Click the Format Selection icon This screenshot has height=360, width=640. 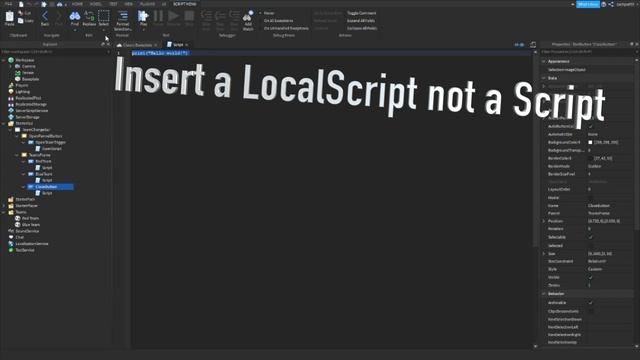coord(122,16)
